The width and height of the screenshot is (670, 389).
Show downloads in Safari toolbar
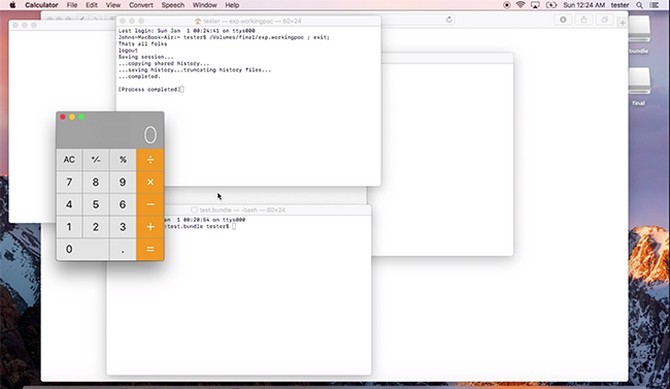tap(563, 20)
